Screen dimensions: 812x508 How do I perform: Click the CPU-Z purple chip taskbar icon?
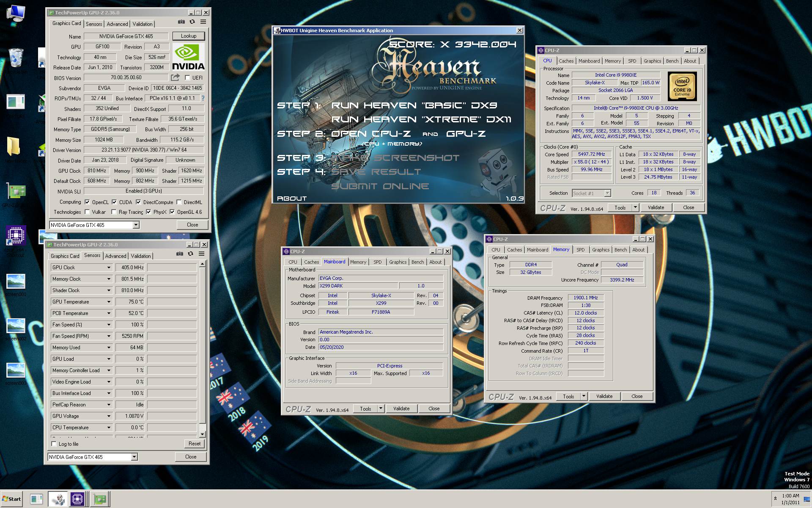tap(78, 499)
